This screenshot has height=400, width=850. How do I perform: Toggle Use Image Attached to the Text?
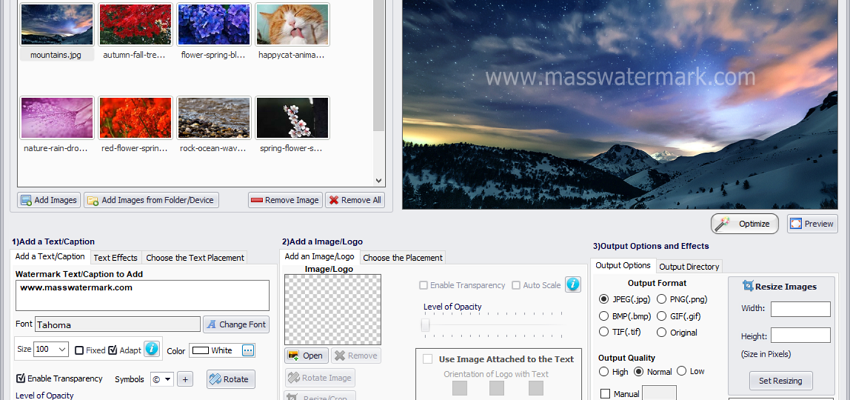428,359
